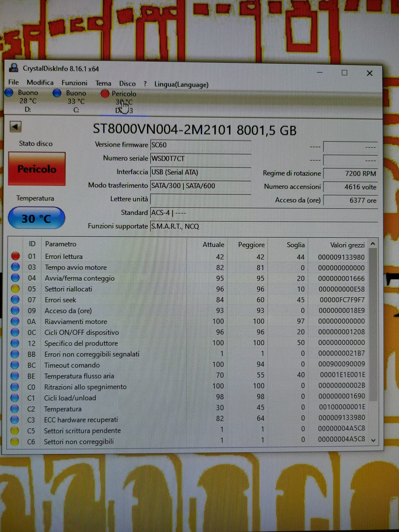Screen dimensions: 399x532
Task: Open the Modifica menu
Action: tap(40, 83)
